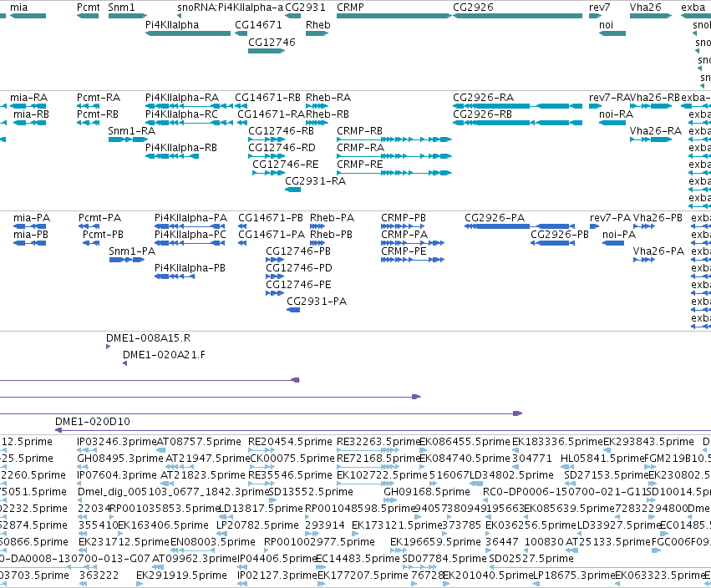The height and width of the screenshot is (588, 711).
Task: Select the CG14671-PB protein label
Action: pyautogui.click(x=271, y=218)
